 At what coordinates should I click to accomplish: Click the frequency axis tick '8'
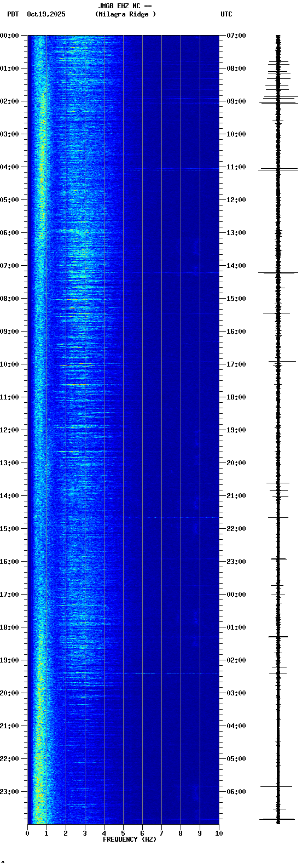tap(181, 833)
